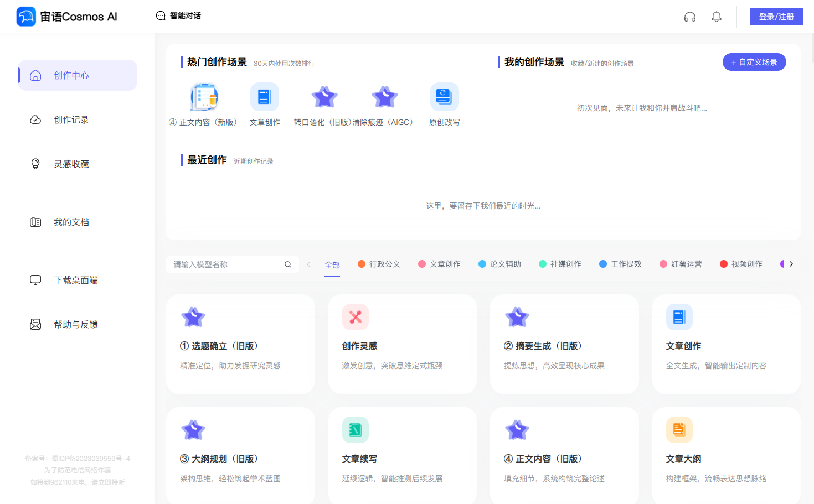Click 备案号 蜀ICP备2023039559号-4 text
Screen dimensions: 814x504
tap(78, 458)
